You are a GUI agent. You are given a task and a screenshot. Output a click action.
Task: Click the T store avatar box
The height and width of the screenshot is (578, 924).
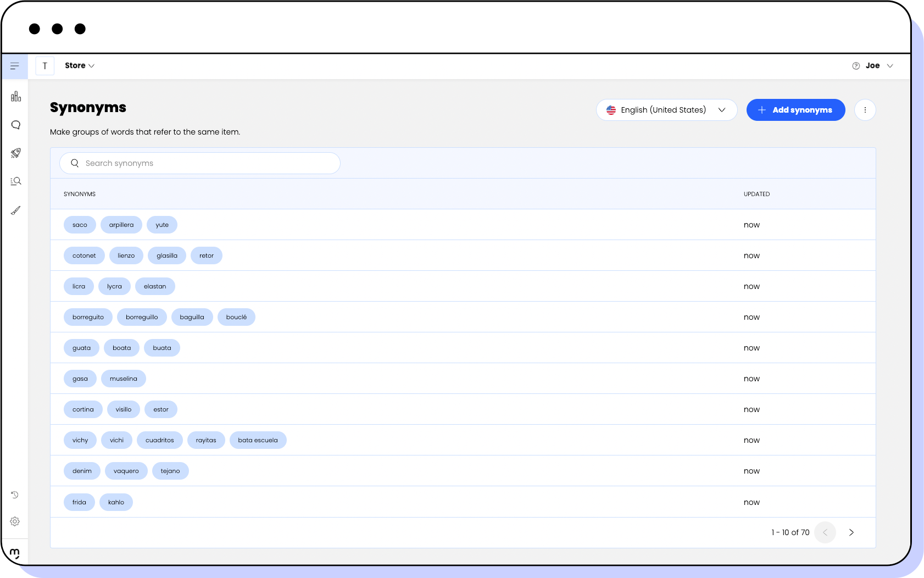(45, 66)
